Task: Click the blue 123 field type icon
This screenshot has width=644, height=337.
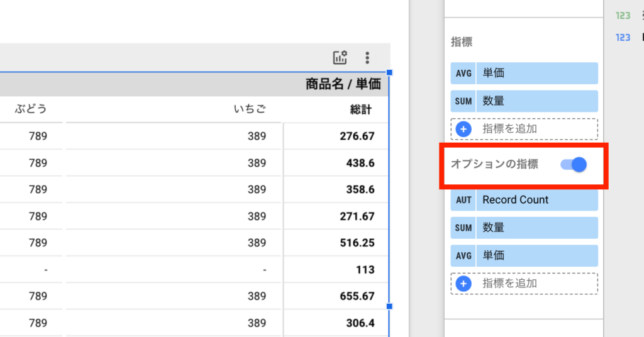Action: tap(623, 38)
